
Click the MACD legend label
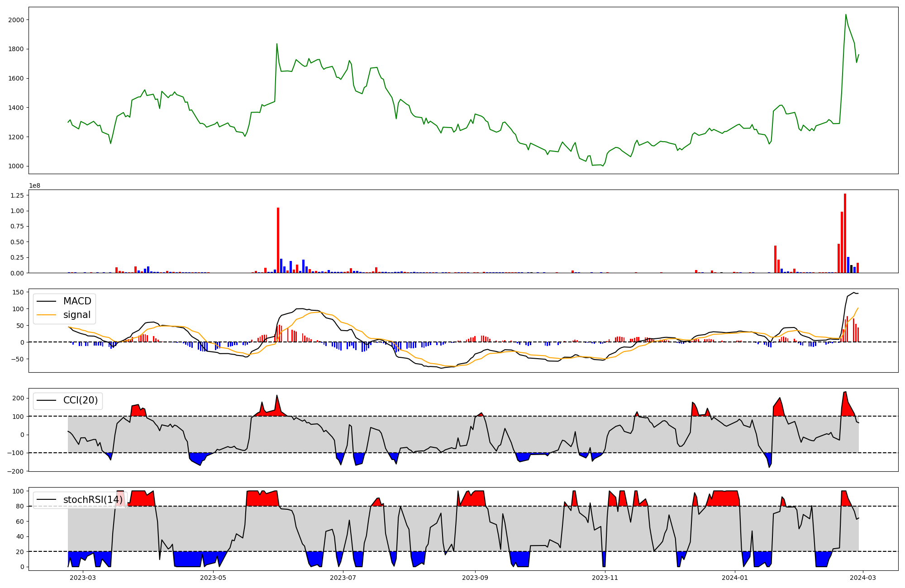pos(77,301)
